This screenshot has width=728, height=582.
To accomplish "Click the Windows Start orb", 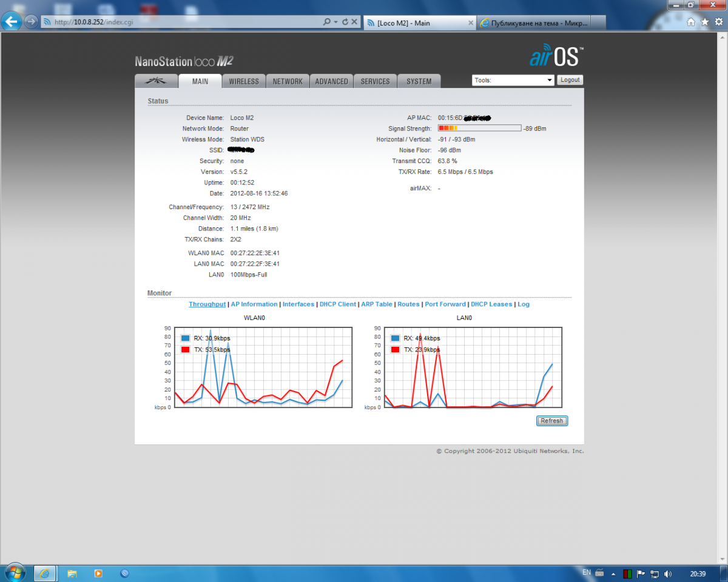I will (x=15, y=572).
